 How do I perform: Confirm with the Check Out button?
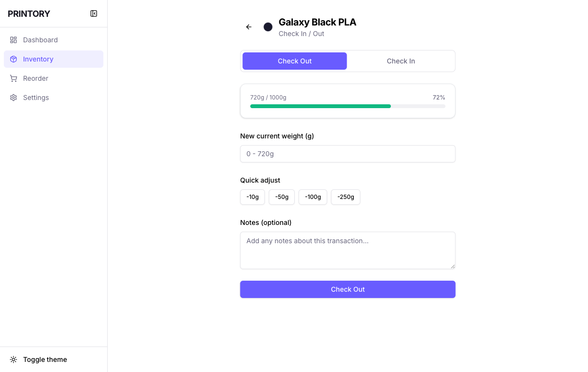(348, 289)
